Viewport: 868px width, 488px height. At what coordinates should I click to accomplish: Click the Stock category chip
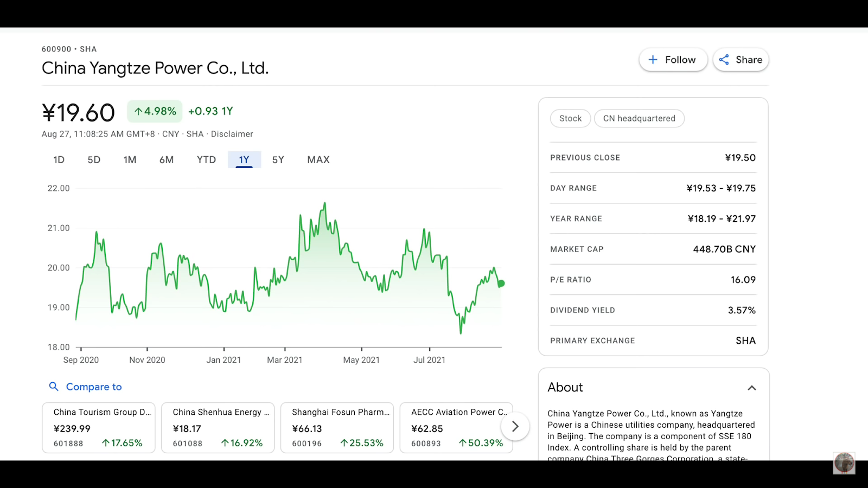(x=570, y=118)
